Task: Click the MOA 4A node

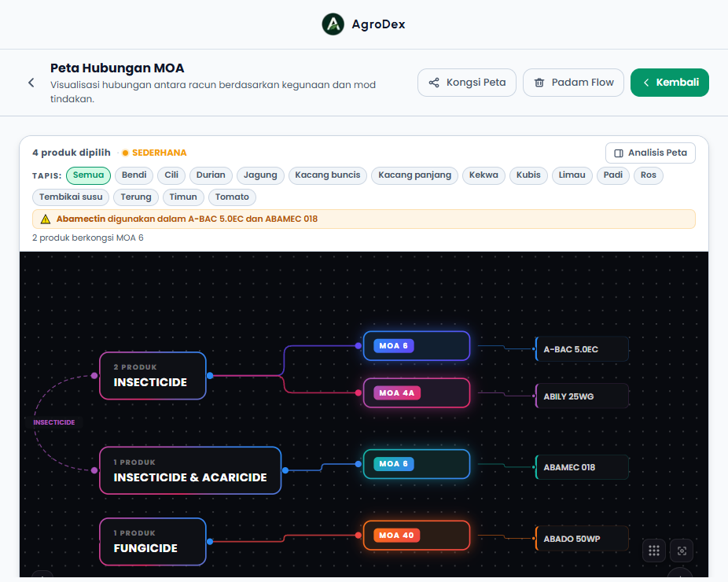Action: click(417, 393)
